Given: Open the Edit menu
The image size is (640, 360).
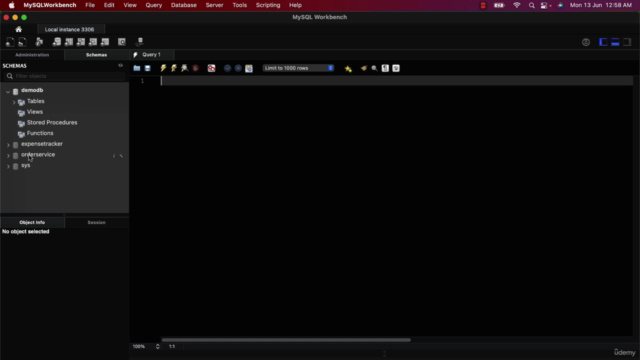Looking at the screenshot, I should point(109,5).
